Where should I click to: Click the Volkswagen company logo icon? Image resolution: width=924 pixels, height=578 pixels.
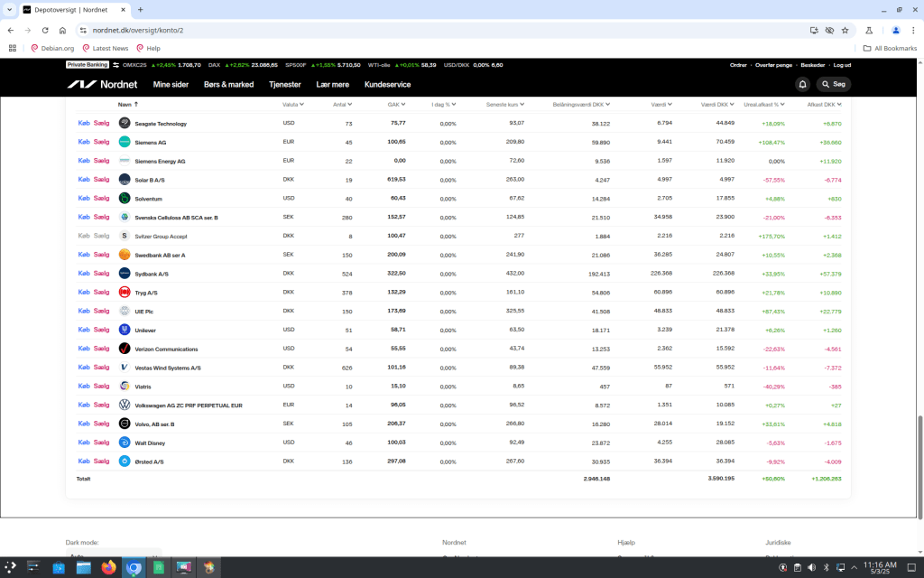[x=125, y=406]
